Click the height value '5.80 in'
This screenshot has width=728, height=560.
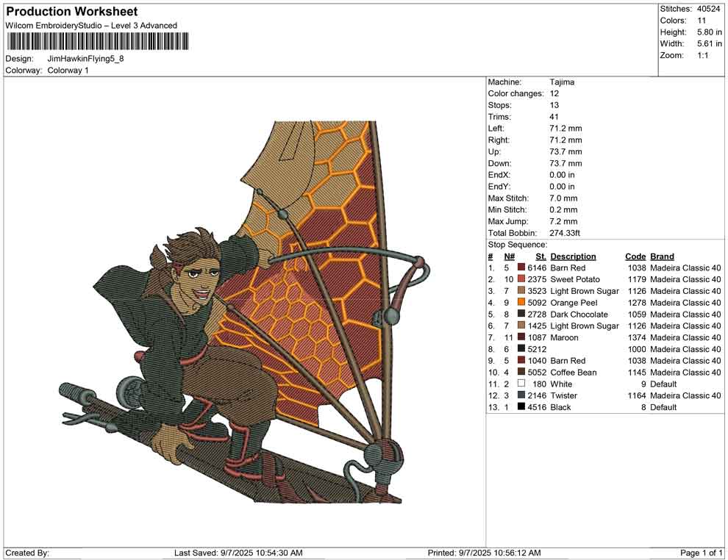(710, 32)
